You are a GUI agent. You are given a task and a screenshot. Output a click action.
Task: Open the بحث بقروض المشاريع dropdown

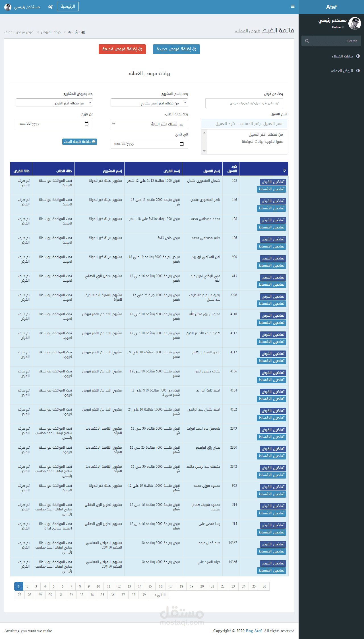[x=54, y=102]
